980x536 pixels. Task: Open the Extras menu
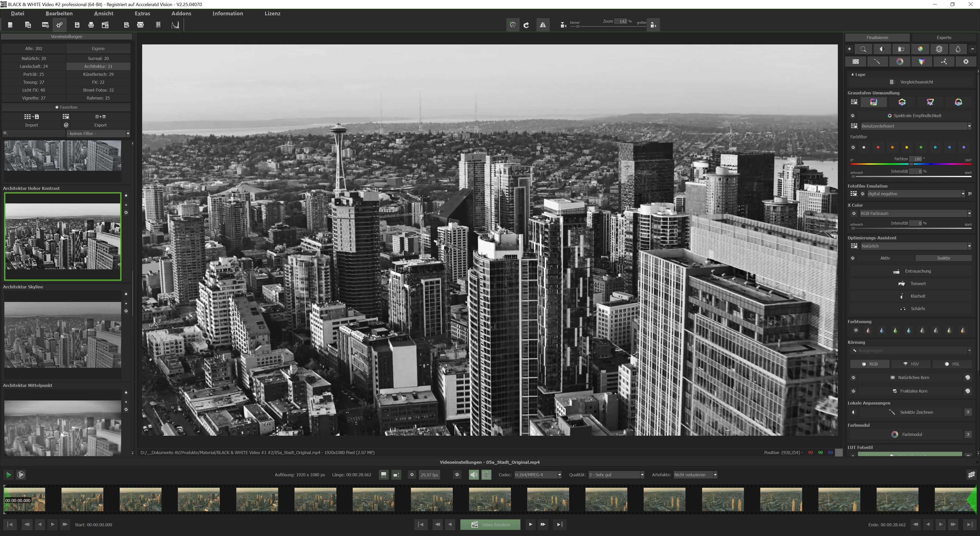coord(142,13)
